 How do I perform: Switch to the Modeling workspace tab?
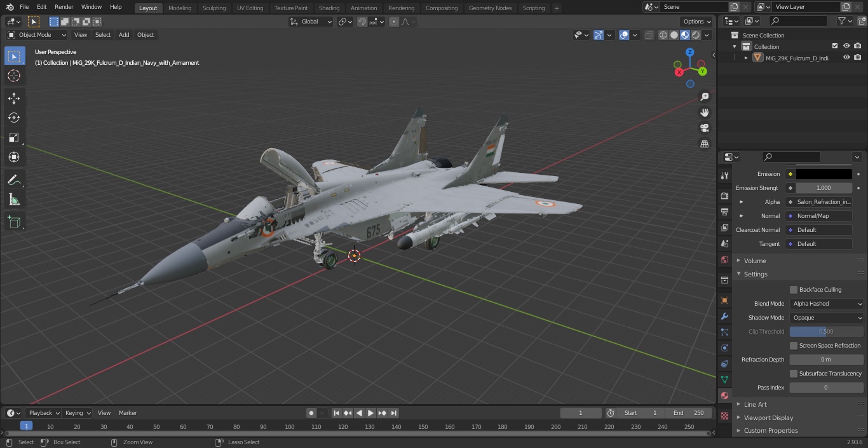180,8
